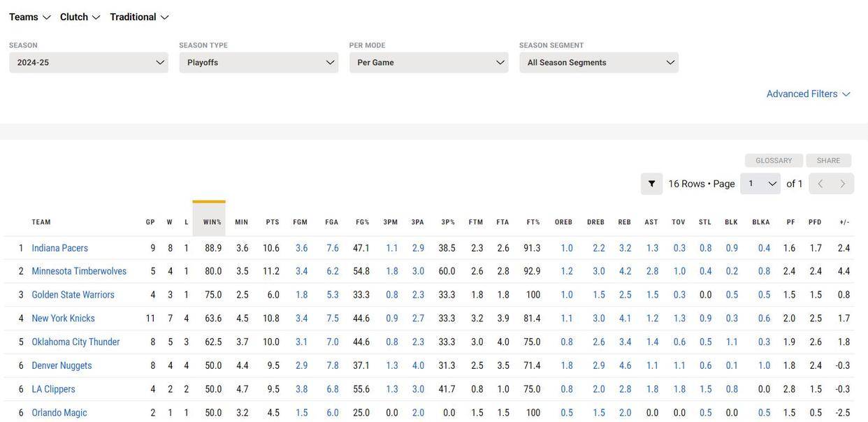This screenshot has height=422, width=868.
Task: Click Denver Nuggets REB value 4.6
Action: [x=625, y=365]
